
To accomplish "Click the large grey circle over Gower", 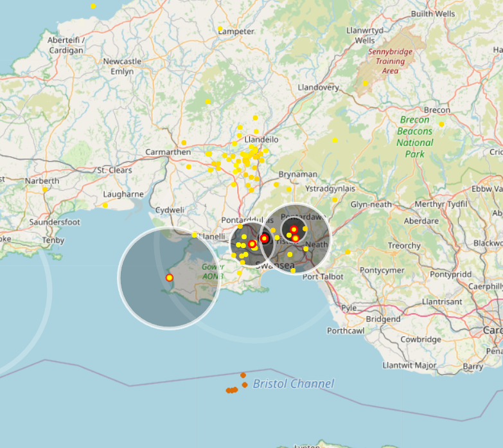I will [x=169, y=278].
